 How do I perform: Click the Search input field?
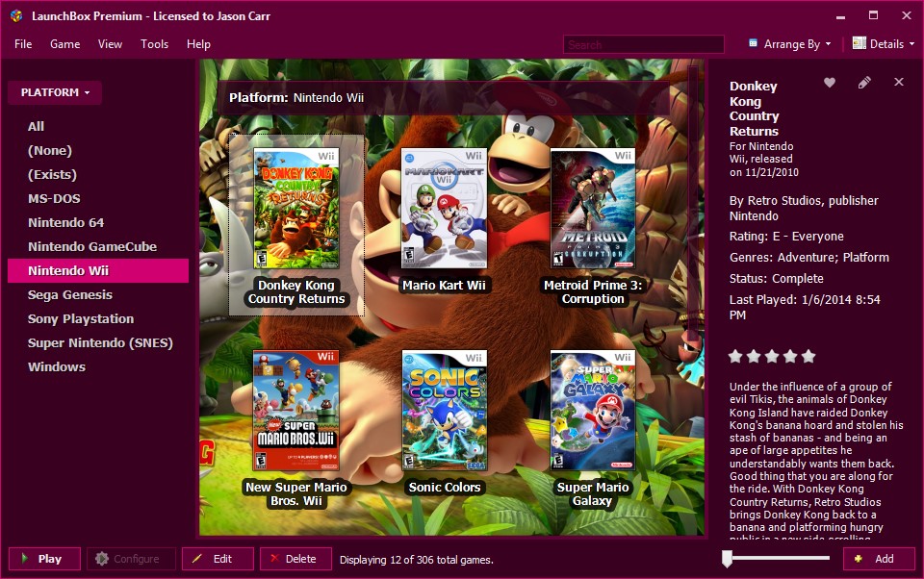click(643, 44)
